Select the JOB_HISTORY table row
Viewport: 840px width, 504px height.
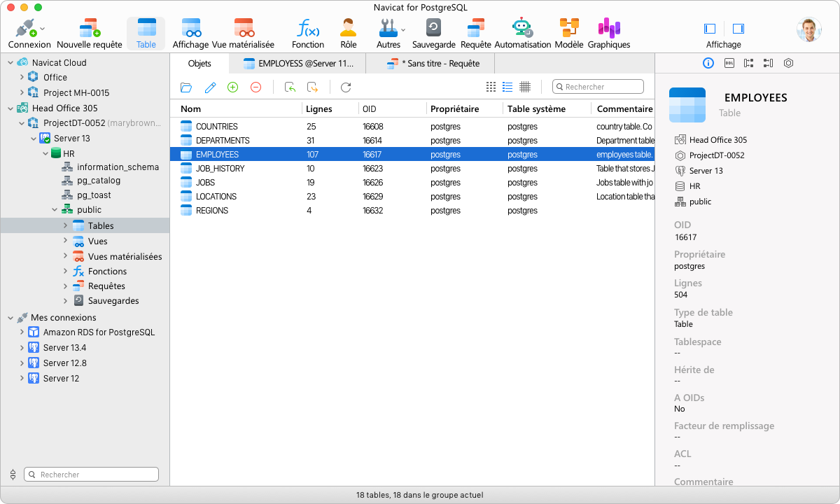412,169
